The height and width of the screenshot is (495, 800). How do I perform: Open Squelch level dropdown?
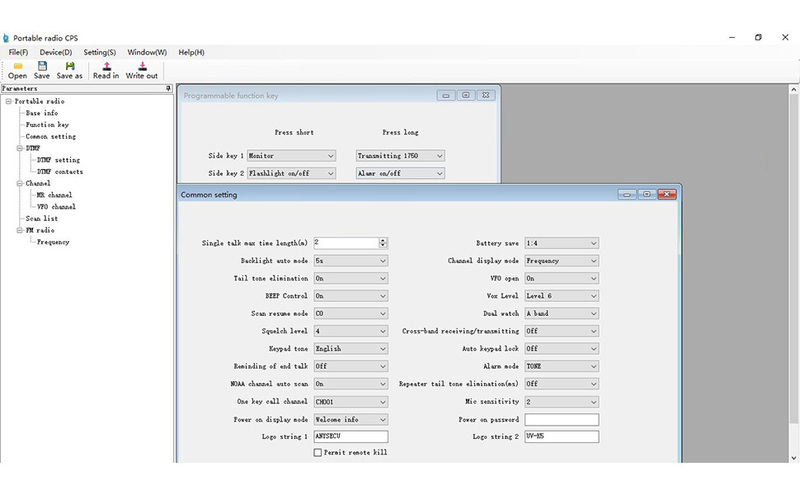351,331
